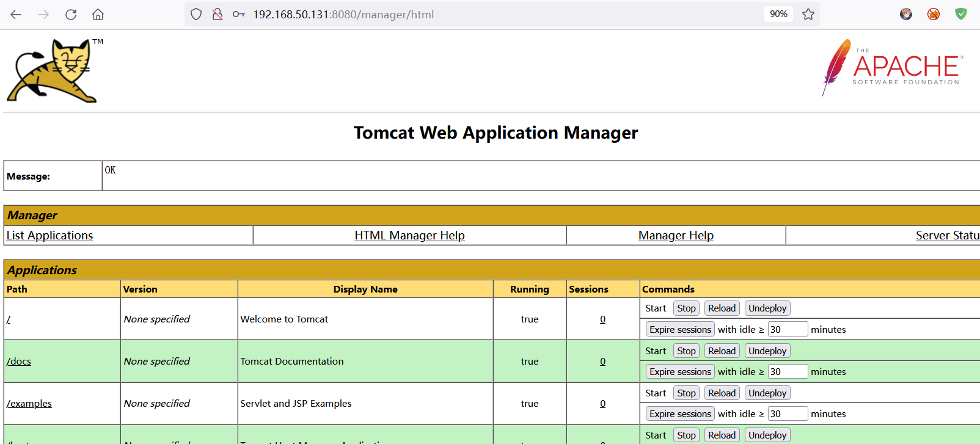Open the Server Status link
980x444 pixels.
click(948, 235)
